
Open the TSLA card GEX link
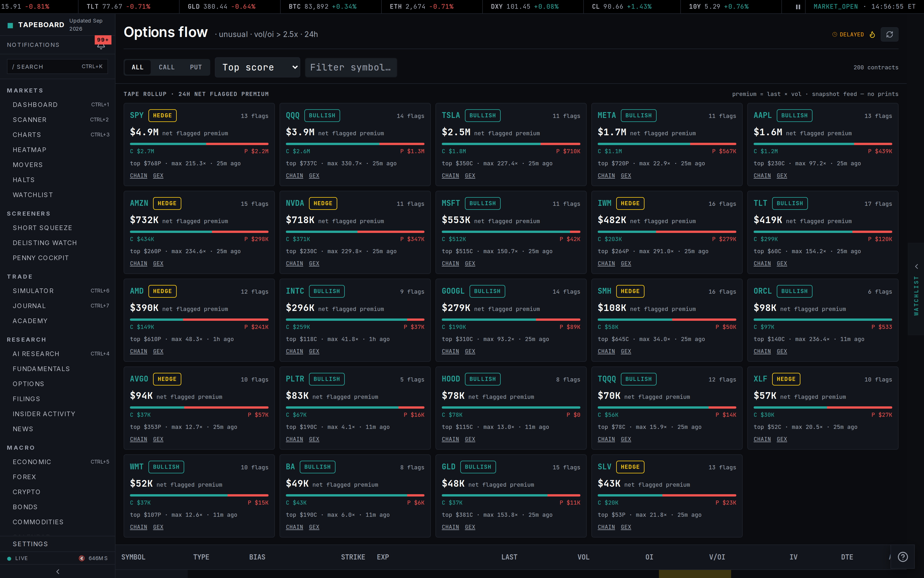click(x=470, y=175)
